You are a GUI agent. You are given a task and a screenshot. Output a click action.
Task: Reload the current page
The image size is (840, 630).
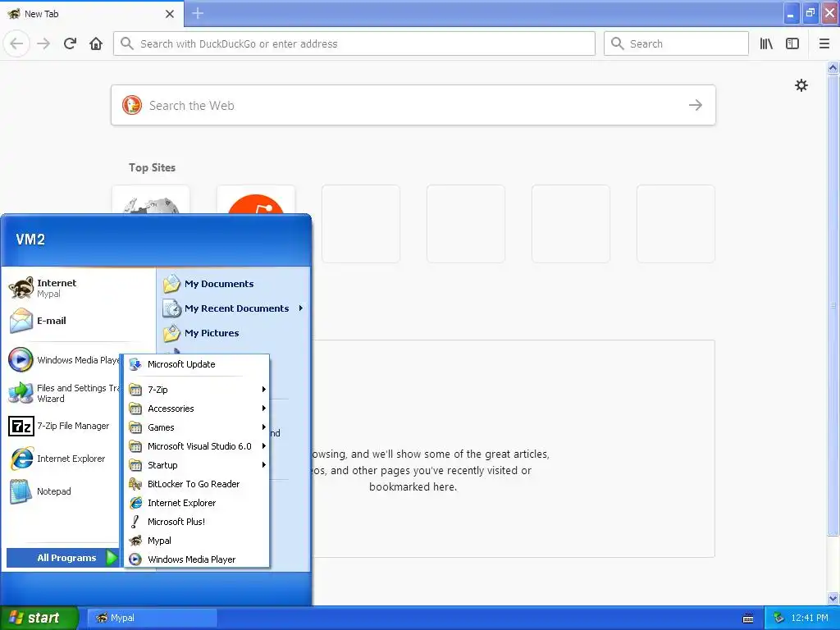[x=70, y=43]
